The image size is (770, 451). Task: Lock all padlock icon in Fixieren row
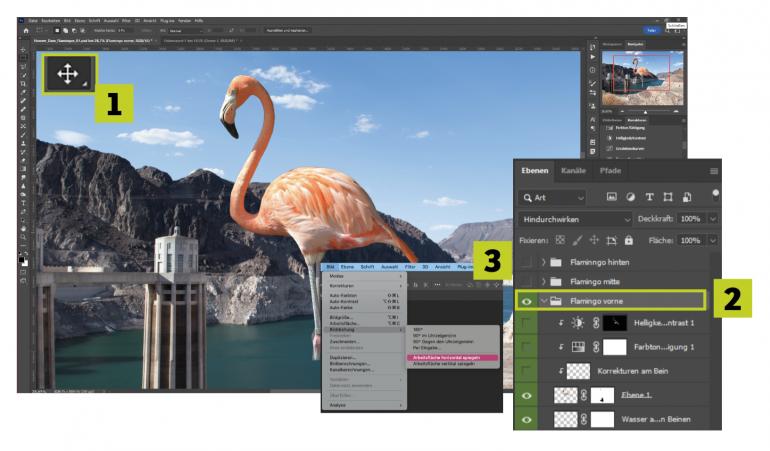click(629, 240)
